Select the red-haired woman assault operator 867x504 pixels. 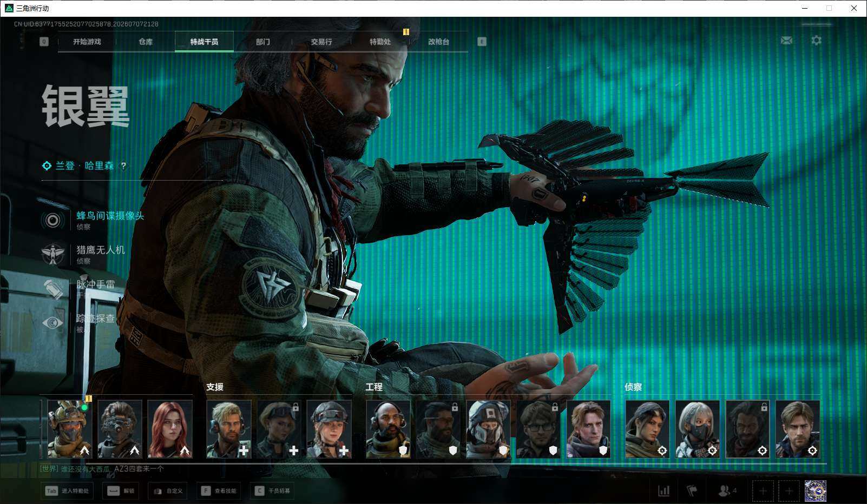[170, 429]
